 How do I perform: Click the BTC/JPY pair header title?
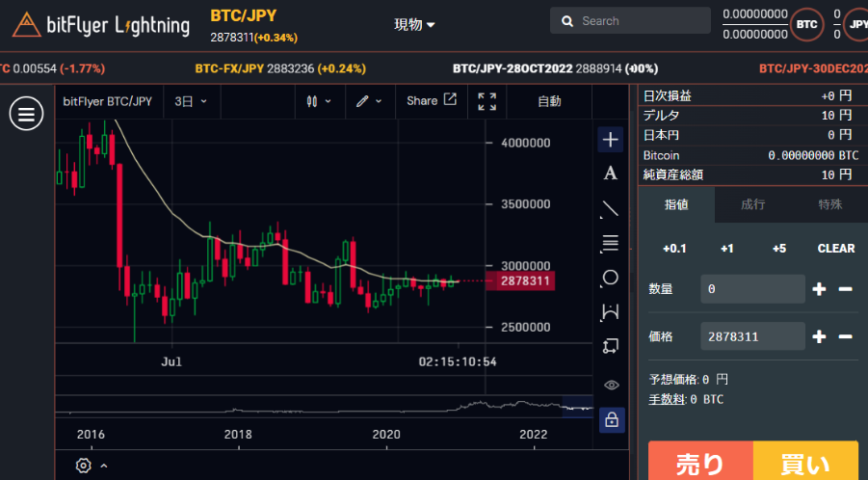click(x=243, y=15)
